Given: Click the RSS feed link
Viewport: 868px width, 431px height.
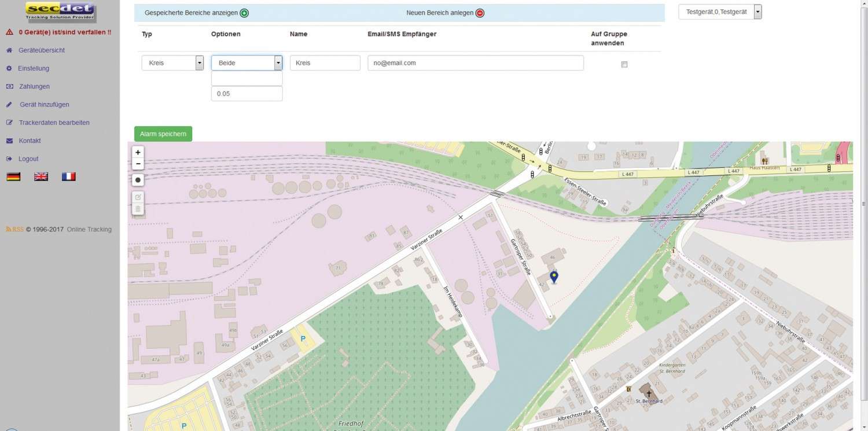Looking at the screenshot, I should pos(15,230).
